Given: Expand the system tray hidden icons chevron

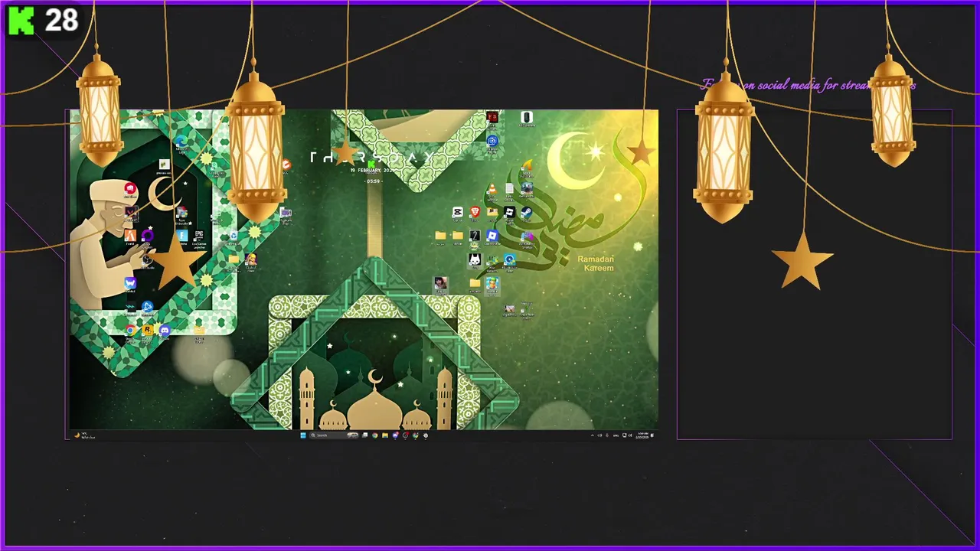Looking at the screenshot, I should tap(593, 435).
